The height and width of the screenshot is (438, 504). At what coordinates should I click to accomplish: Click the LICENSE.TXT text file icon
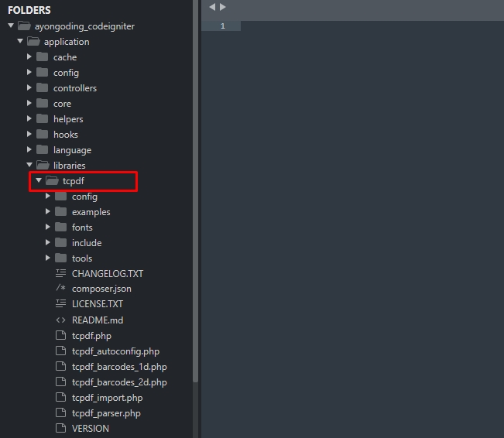click(x=60, y=303)
